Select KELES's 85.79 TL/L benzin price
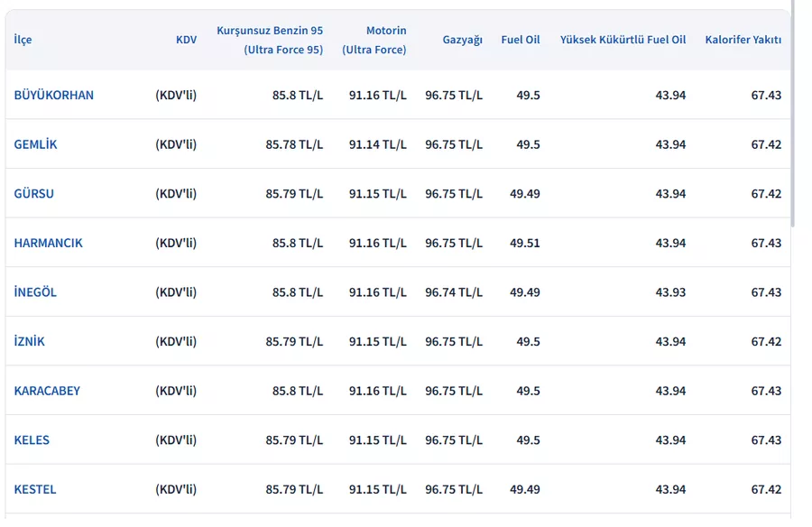Image resolution: width=812 pixels, height=527 pixels. 294,440
